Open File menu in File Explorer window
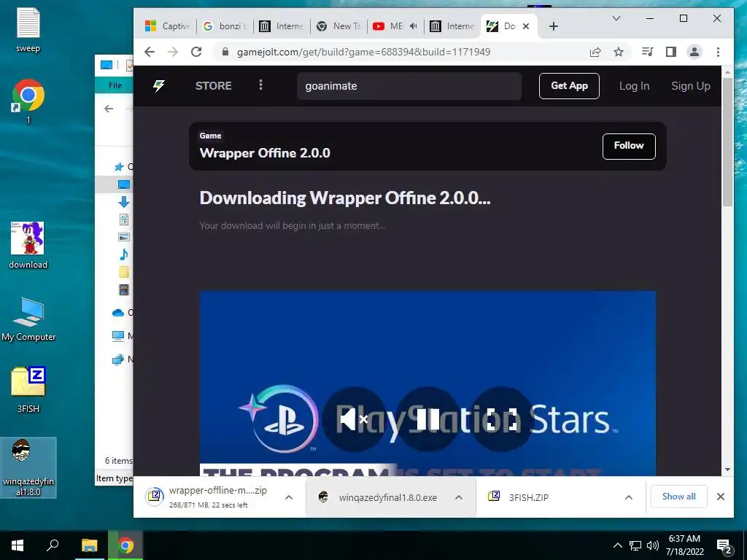 pos(115,85)
